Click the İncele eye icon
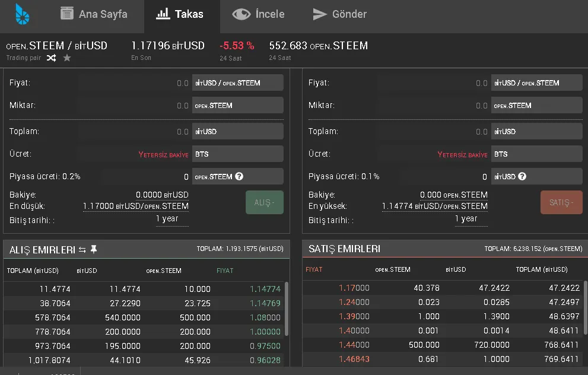 click(241, 14)
